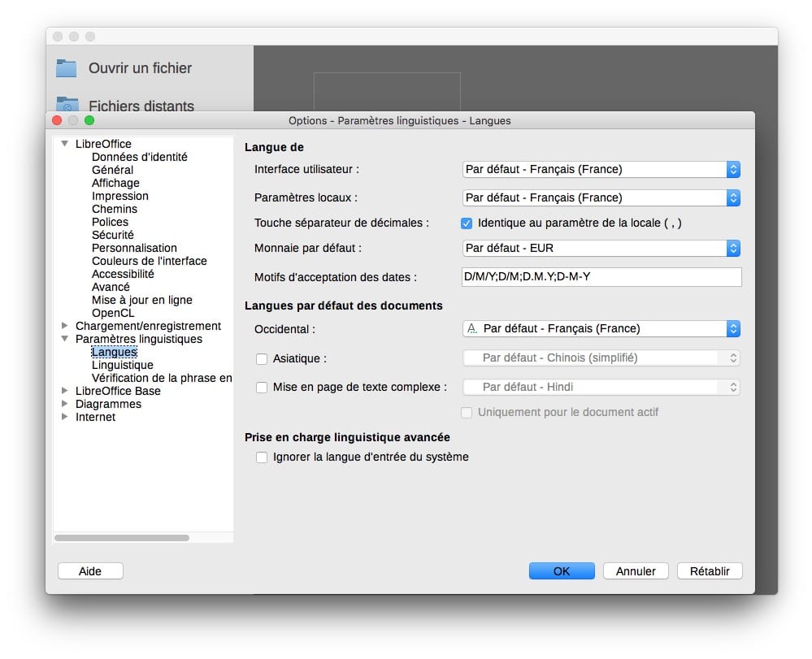The image size is (812, 659).
Task: Collapse Paramètres linguistiques node
Action: click(65, 339)
